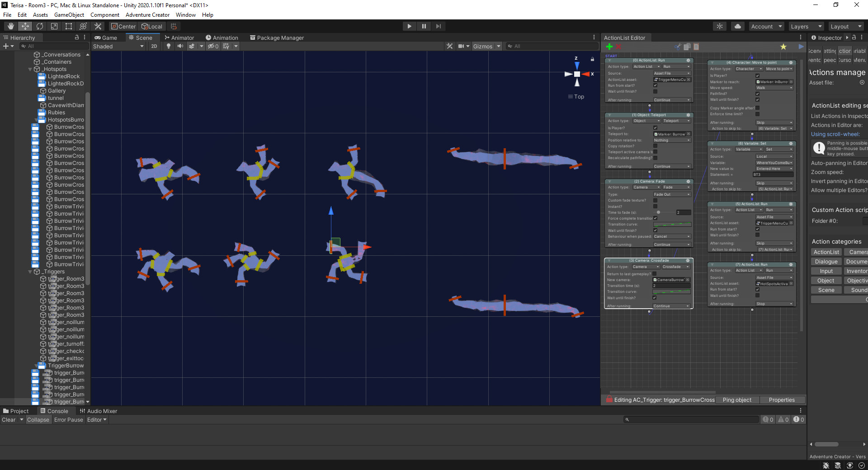
Task: Click the yellow star favourite icon
Action: click(x=783, y=47)
